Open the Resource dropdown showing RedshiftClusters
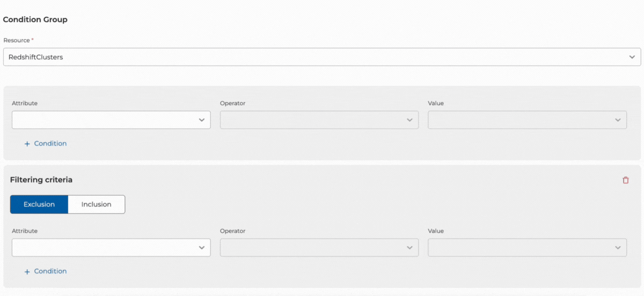 tap(322, 57)
